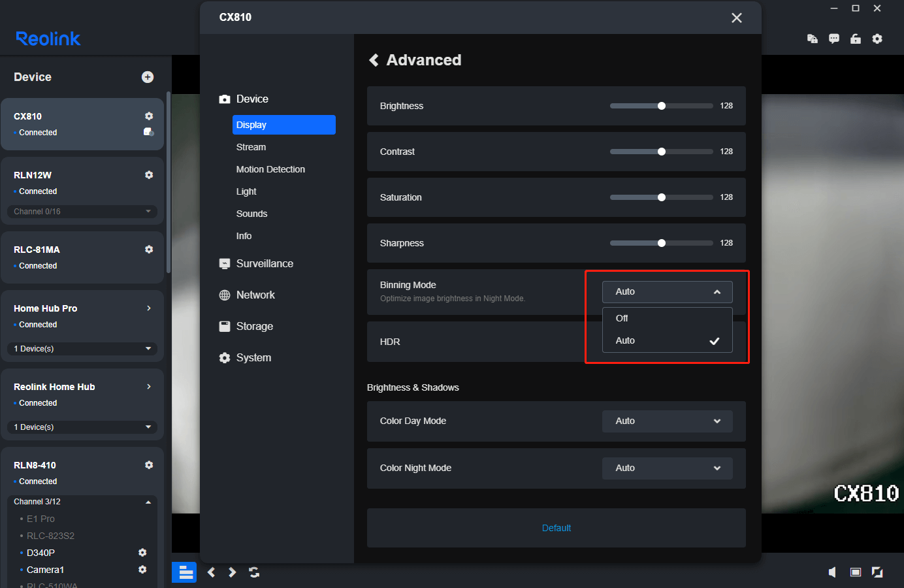The height and width of the screenshot is (588, 904).
Task: Open D340P channel settings gear
Action: pos(142,552)
